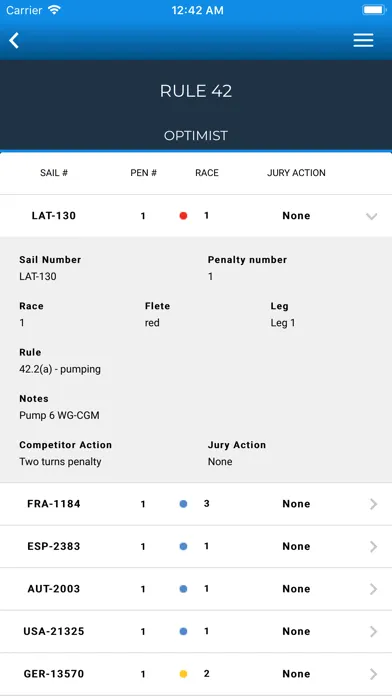Expand the ESP-2383 row chevron
This screenshot has height=696, width=392.
click(373, 546)
